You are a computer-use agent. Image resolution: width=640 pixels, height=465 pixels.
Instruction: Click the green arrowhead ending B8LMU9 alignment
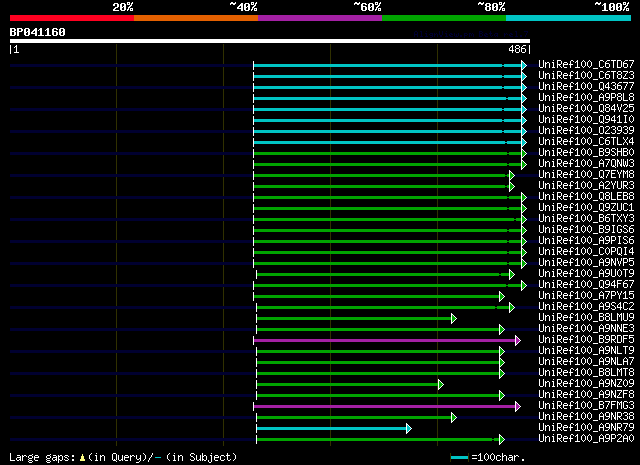coord(454,318)
